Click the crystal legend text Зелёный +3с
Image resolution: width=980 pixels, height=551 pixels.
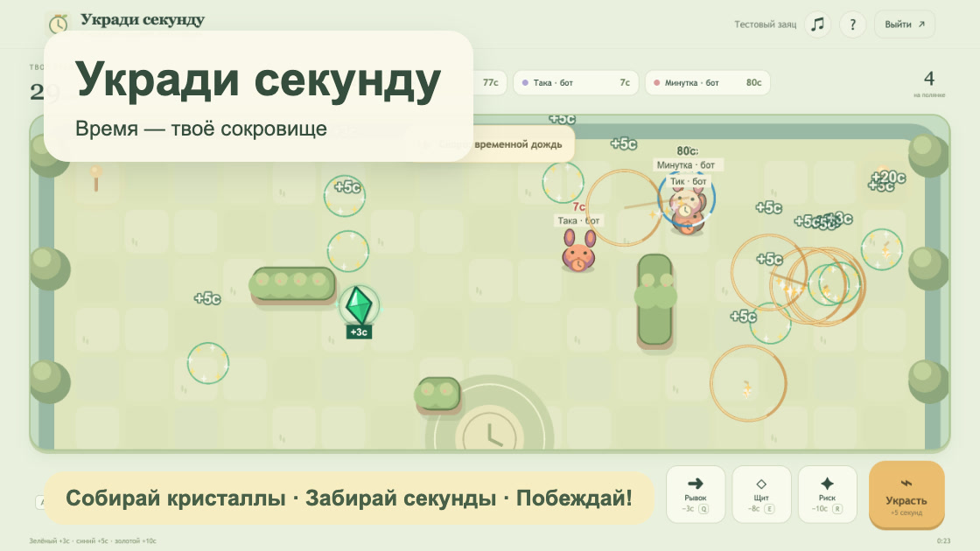(x=50, y=541)
